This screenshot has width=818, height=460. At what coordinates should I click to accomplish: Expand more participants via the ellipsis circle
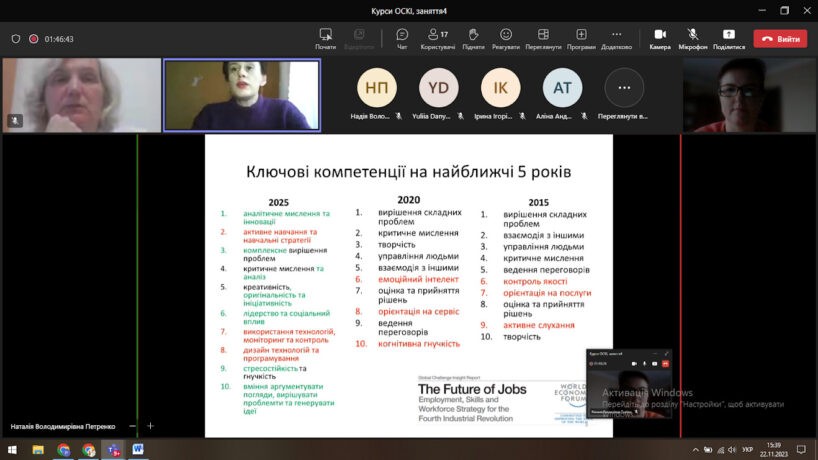624,88
